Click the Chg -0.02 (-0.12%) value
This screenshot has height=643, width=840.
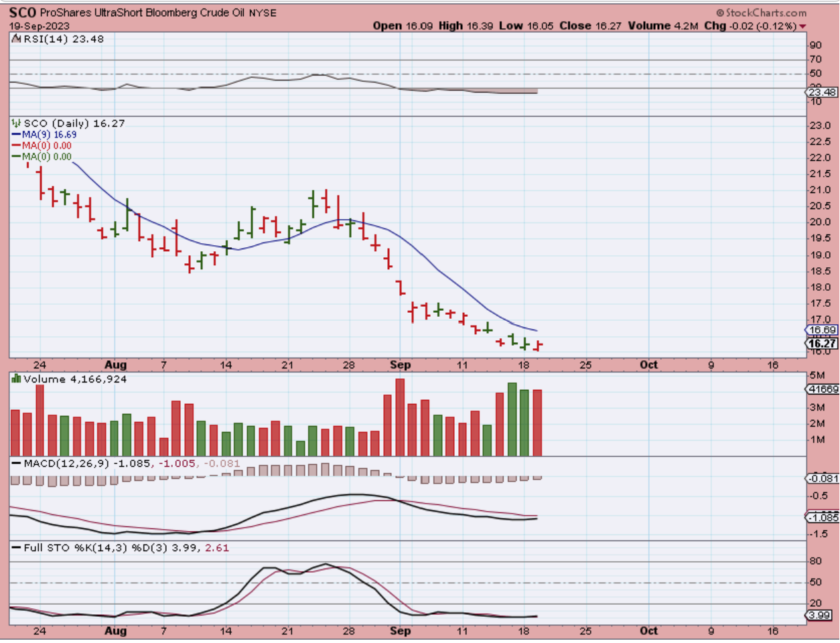750,25
